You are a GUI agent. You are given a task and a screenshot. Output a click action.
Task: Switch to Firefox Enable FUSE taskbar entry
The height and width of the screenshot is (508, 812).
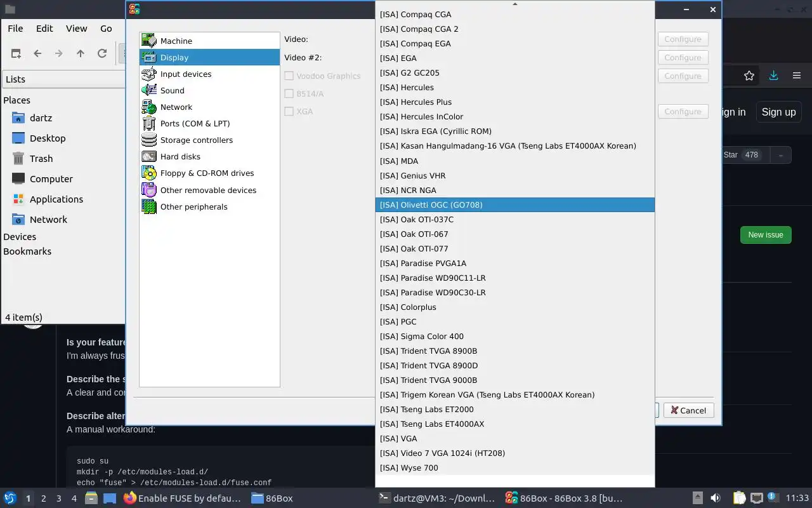[x=182, y=498]
